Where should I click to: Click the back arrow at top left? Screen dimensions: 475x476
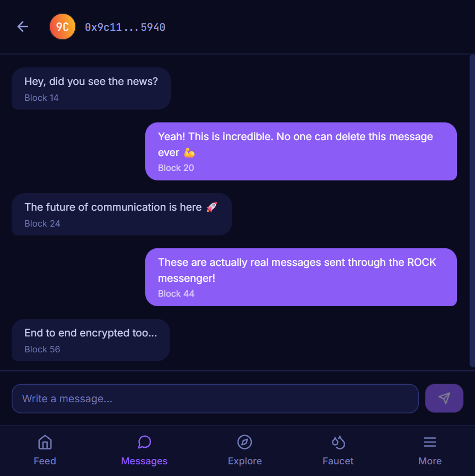tap(22, 27)
